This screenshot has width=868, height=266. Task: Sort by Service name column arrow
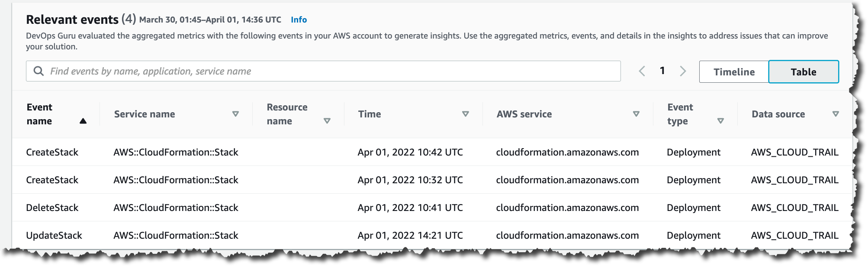(235, 114)
